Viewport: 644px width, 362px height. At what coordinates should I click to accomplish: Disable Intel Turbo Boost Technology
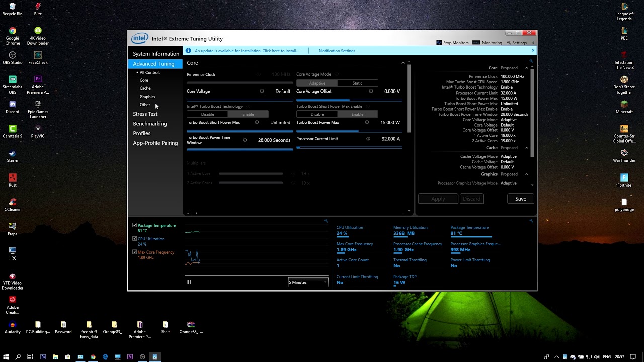[207, 114]
